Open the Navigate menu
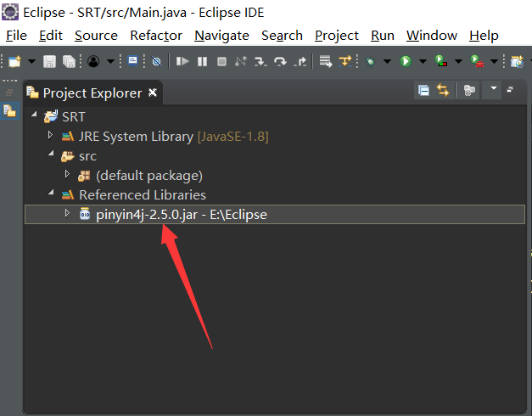532x416 pixels. [x=221, y=36]
